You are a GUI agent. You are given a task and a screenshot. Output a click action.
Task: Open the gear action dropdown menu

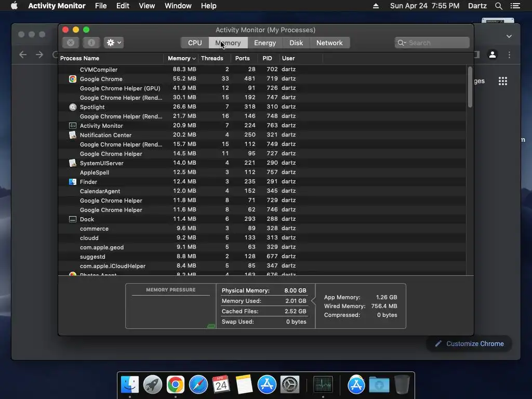[114, 43]
